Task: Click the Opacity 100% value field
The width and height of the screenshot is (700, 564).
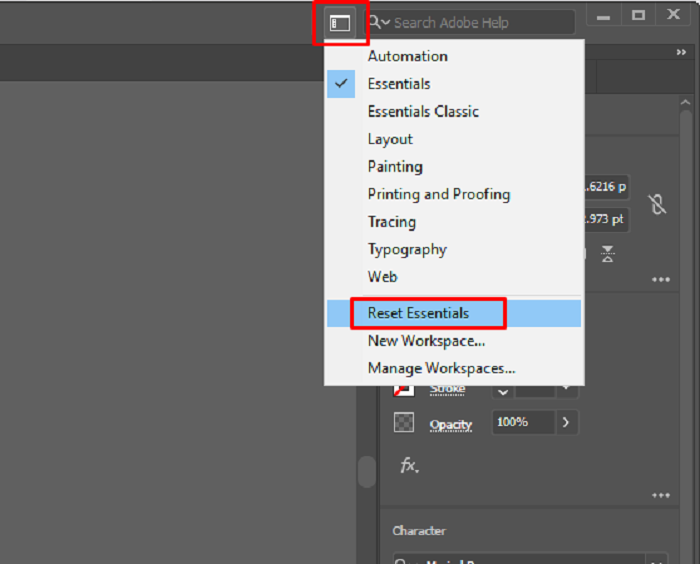Action: point(522,423)
